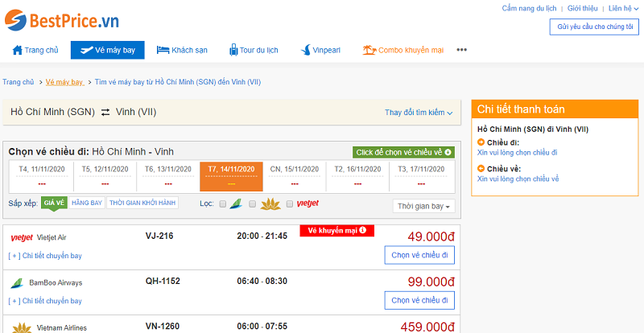
Task: Click the 99.000đ price
Action: point(431,282)
